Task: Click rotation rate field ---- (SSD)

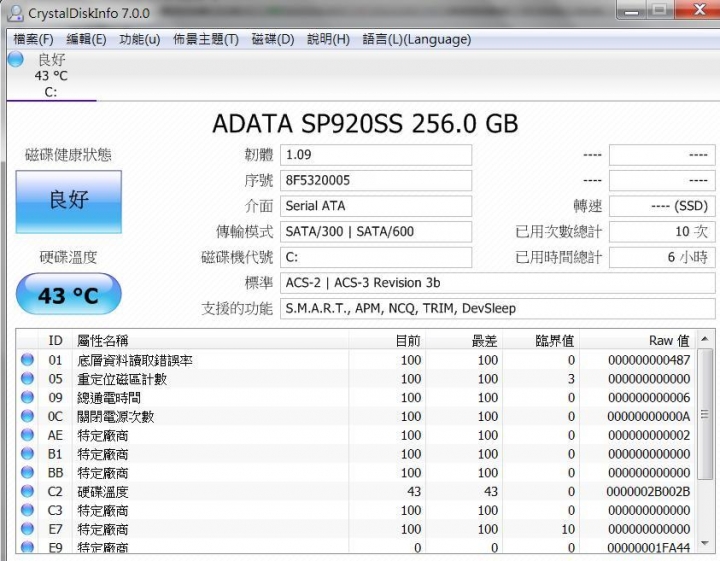Action: 662,206
